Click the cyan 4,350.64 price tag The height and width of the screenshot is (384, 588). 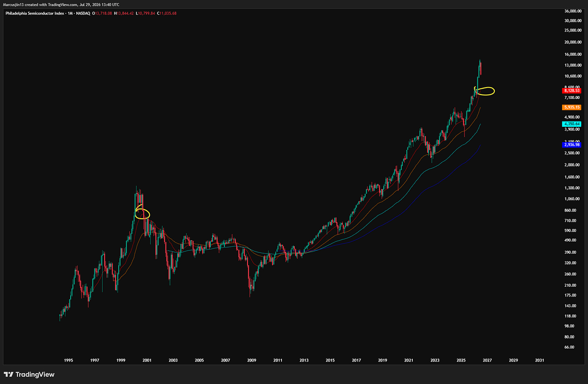tap(572, 124)
